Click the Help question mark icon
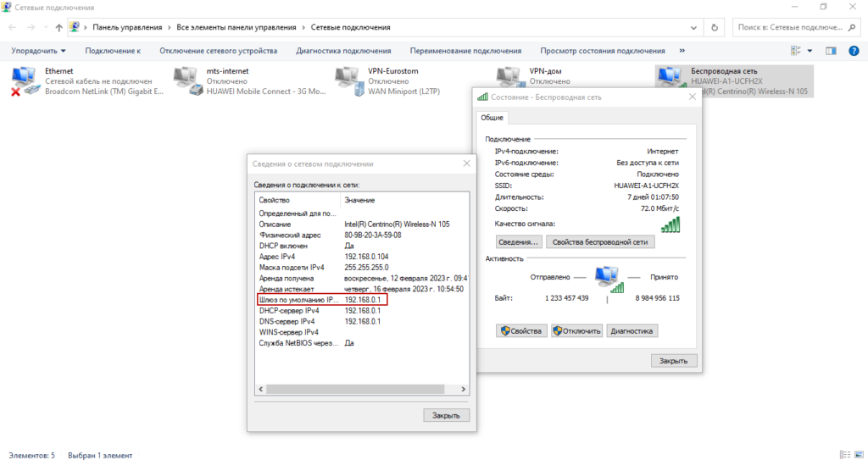 click(854, 51)
